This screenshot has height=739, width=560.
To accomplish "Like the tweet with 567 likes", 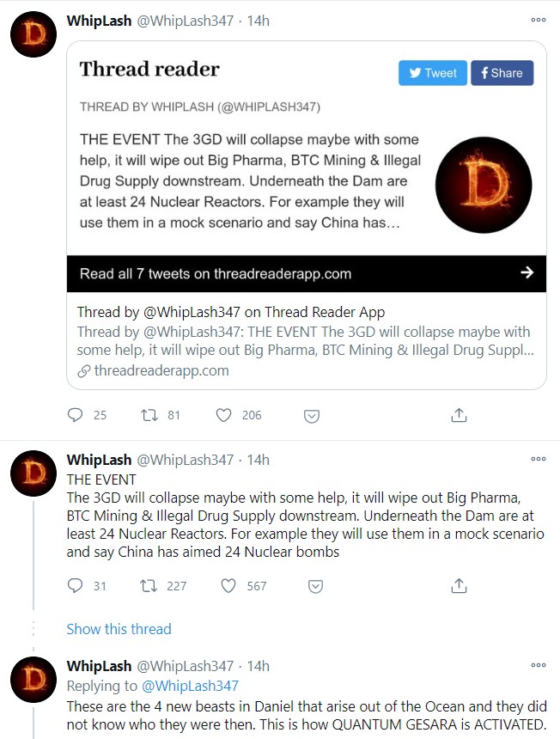I will click(x=228, y=586).
